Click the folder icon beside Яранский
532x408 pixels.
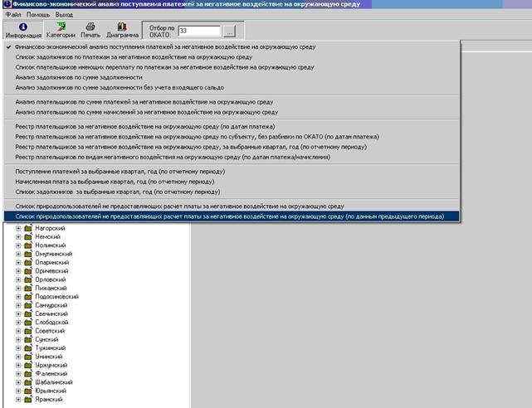(29, 400)
